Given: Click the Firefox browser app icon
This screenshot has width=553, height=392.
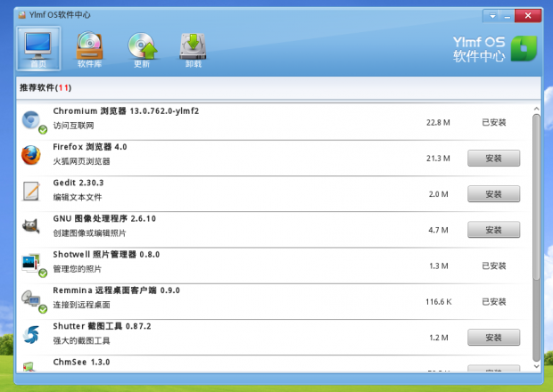Looking at the screenshot, I should 31,155.
